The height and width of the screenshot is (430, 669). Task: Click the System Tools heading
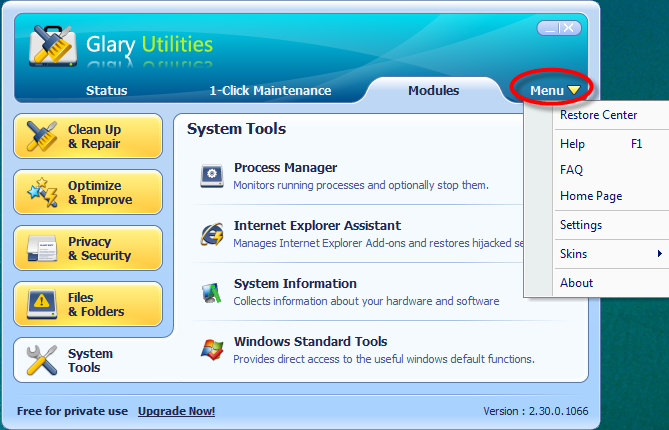pyautogui.click(x=236, y=129)
